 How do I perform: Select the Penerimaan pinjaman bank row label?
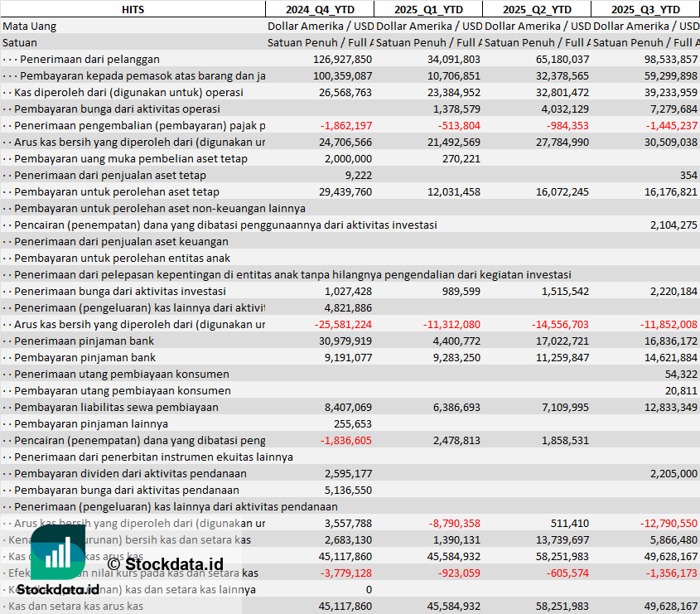tap(84, 341)
